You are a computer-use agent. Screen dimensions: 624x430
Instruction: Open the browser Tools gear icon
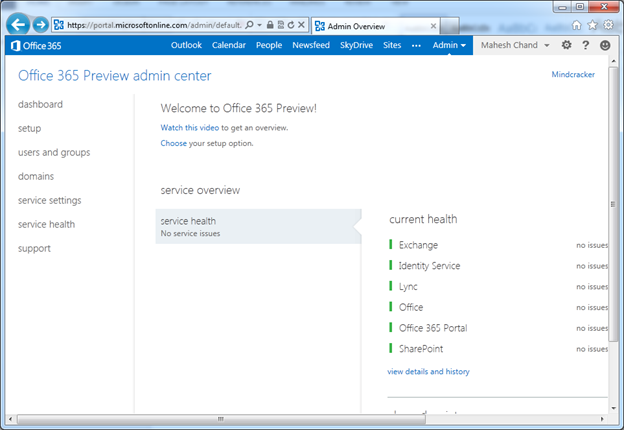[x=608, y=25]
